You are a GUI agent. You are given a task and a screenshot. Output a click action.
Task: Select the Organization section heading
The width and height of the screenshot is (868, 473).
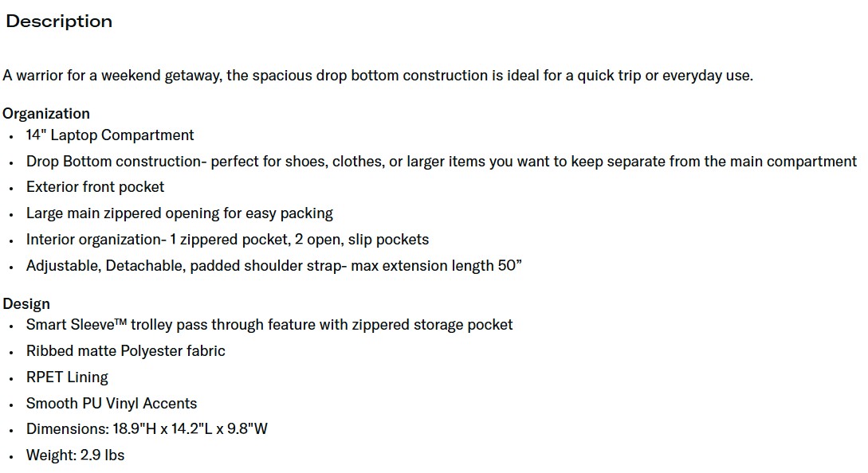point(46,113)
